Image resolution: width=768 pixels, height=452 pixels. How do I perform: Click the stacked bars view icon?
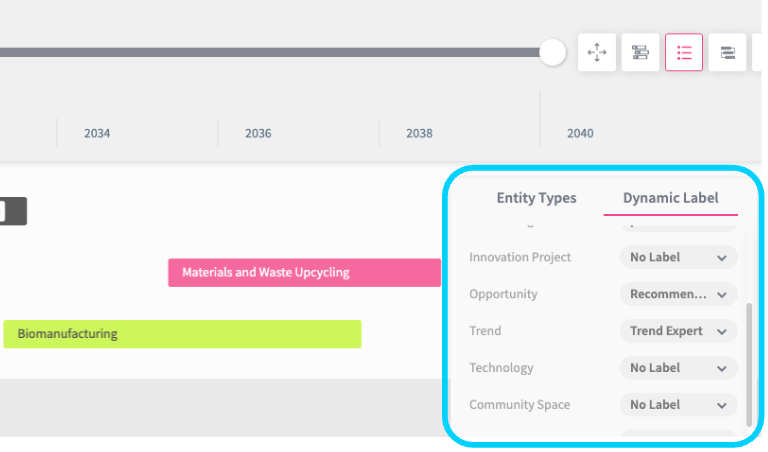(728, 53)
